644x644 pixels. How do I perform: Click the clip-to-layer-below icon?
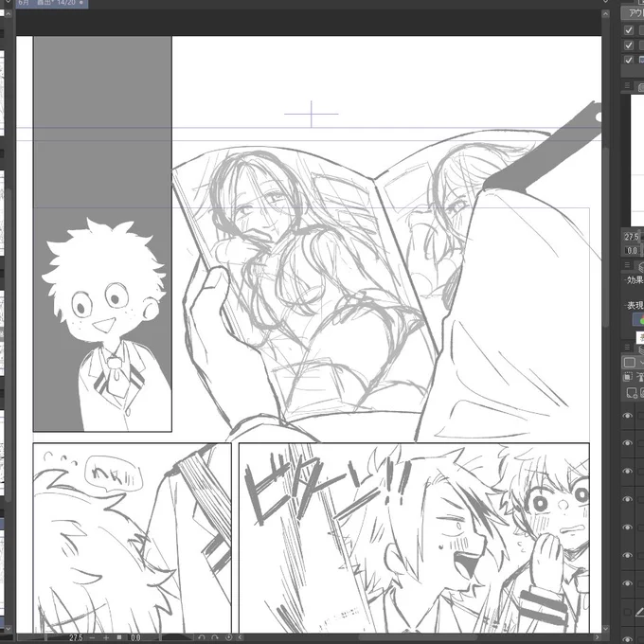click(x=628, y=376)
